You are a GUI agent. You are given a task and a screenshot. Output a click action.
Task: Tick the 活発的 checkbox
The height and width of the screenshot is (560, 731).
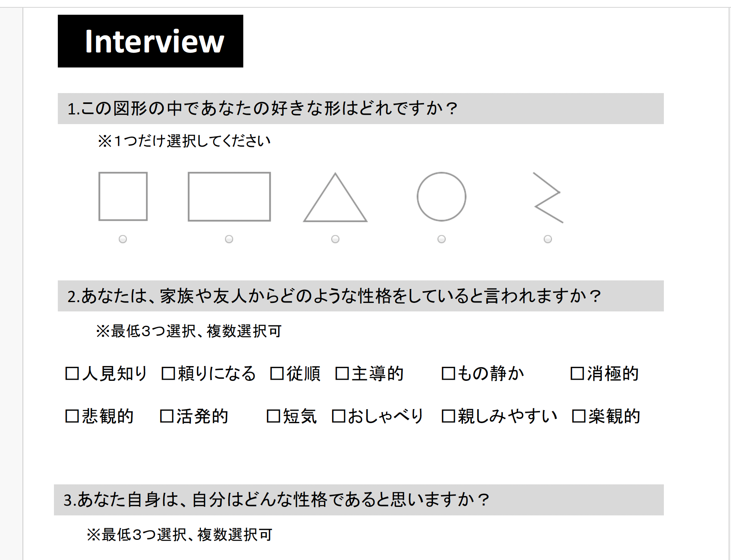point(167,416)
